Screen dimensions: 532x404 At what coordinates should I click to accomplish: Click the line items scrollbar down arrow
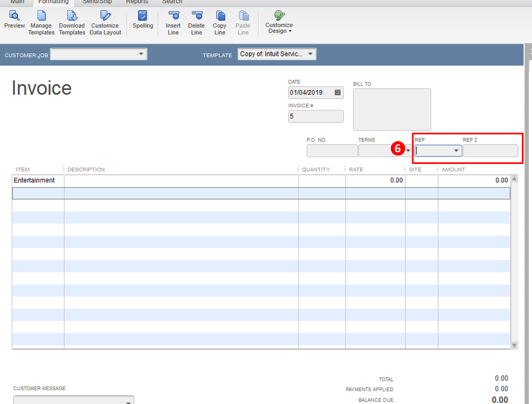[x=514, y=345]
